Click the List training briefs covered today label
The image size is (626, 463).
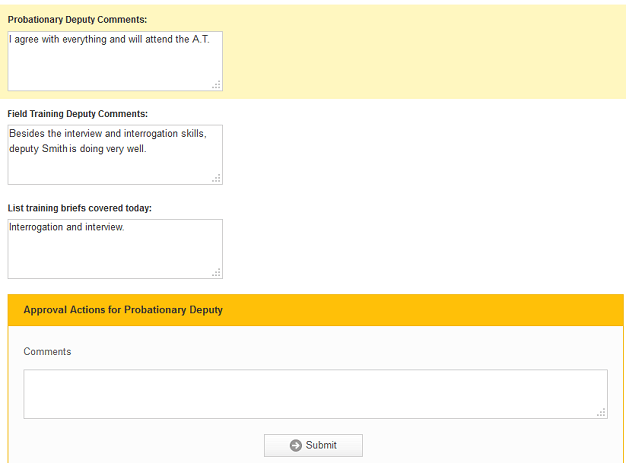click(79, 208)
